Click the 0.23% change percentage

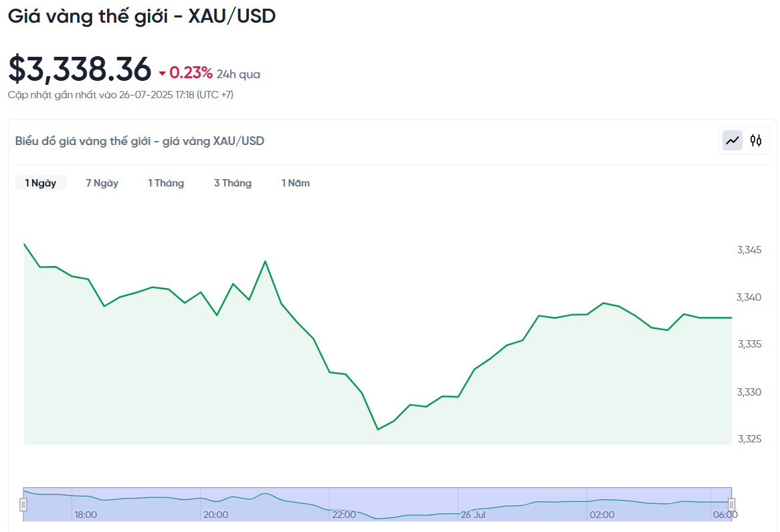(191, 73)
